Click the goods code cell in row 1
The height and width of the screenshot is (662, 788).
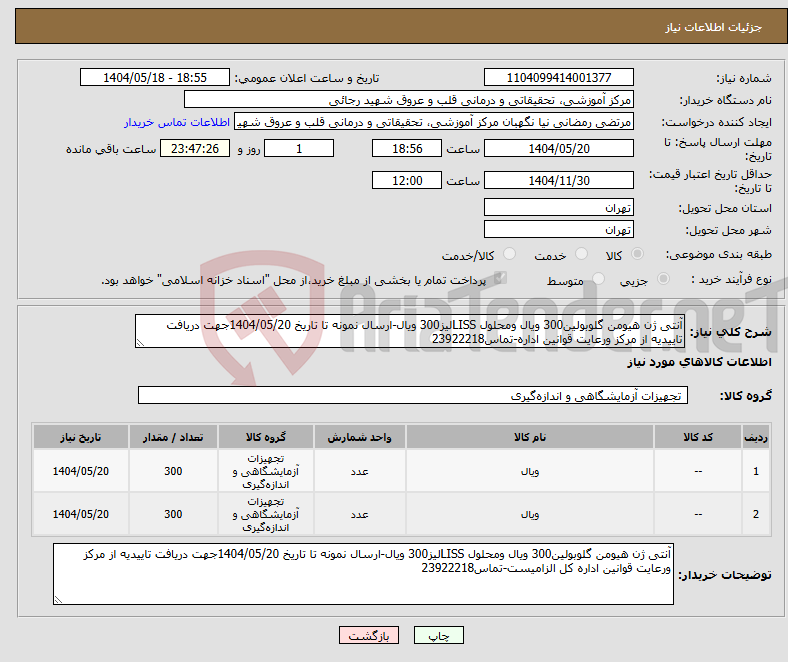(698, 471)
